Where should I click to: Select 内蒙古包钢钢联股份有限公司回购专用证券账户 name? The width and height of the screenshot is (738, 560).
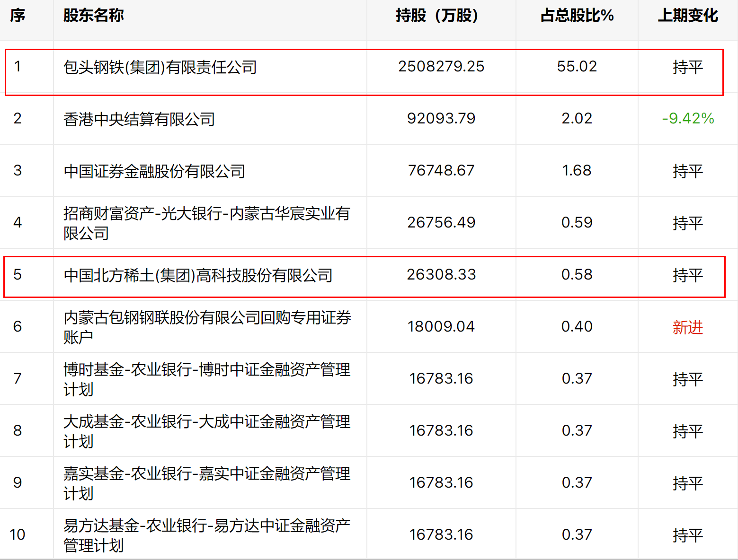pyautogui.click(x=207, y=327)
